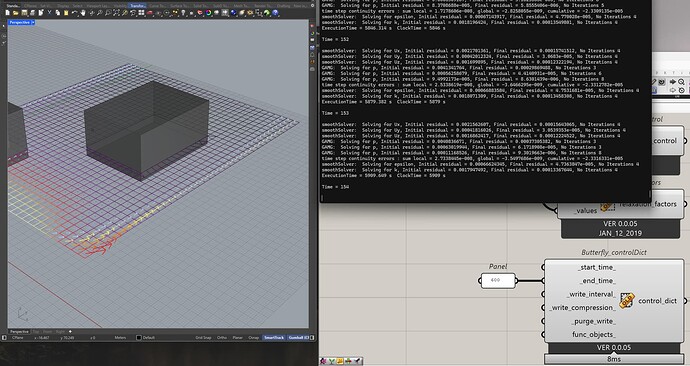The height and width of the screenshot is (366, 690).
Task: Click the _start_time_ input on controlDict component
Action: 597,267
